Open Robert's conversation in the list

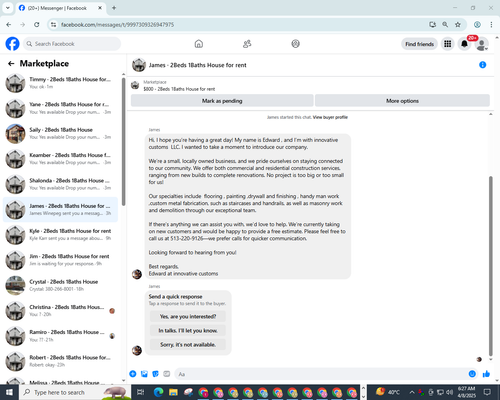coord(60,361)
